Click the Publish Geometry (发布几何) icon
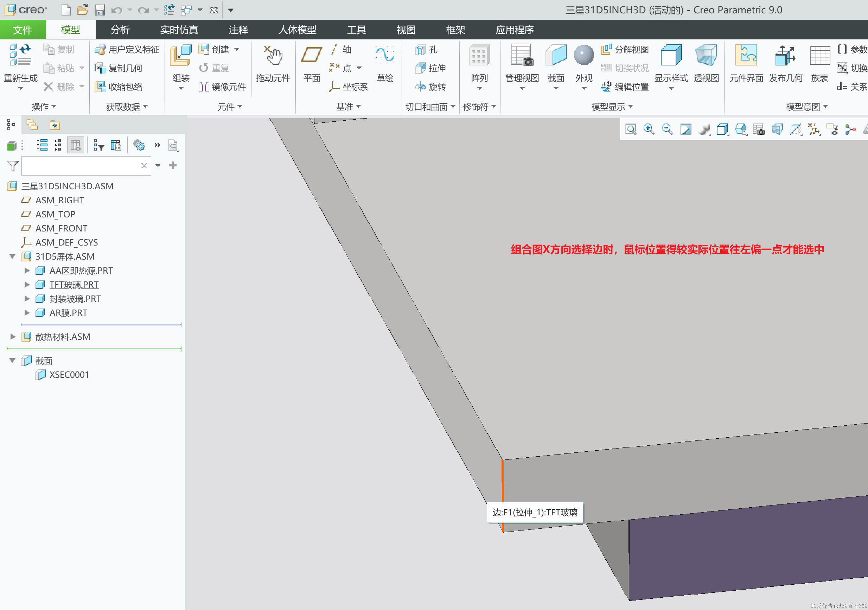The image size is (868, 610). point(786,55)
